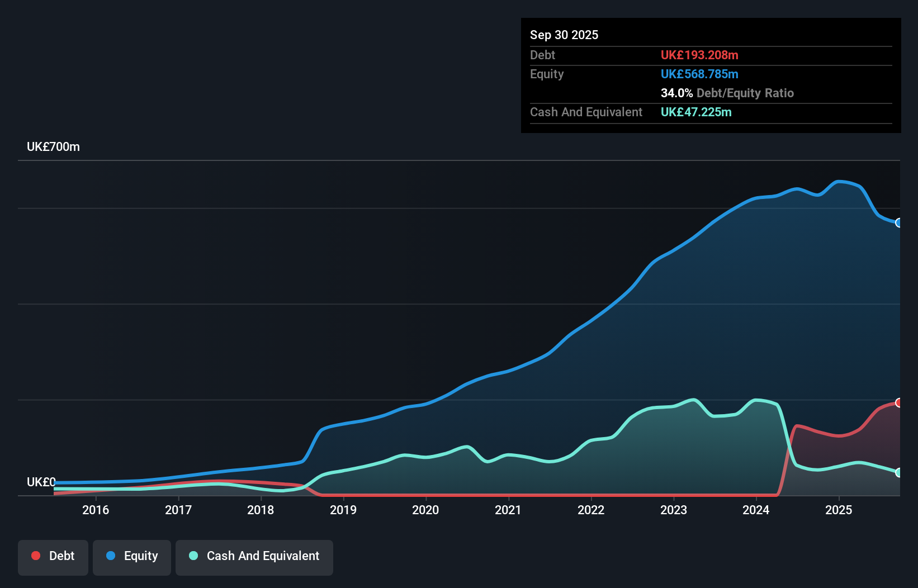This screenshot has height=588, width=918.
Task: Click the 2023 x-axis label
Action: 674,510
